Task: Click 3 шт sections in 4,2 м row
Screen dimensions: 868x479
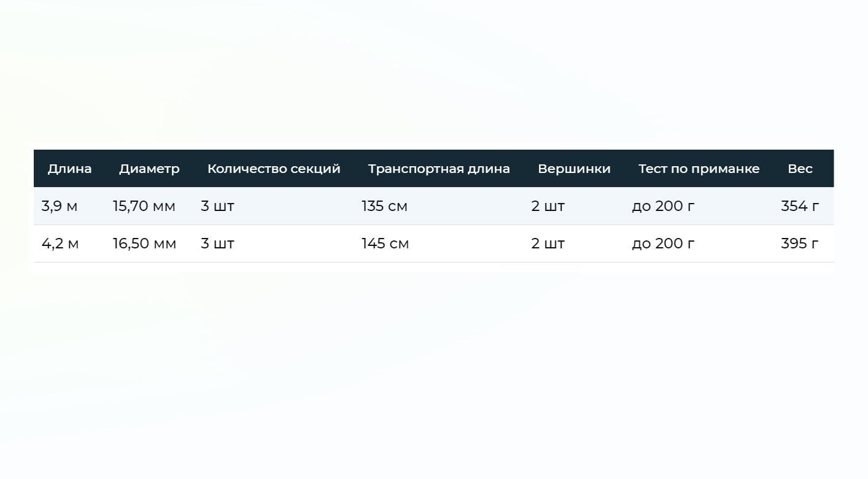Action: 217,243
